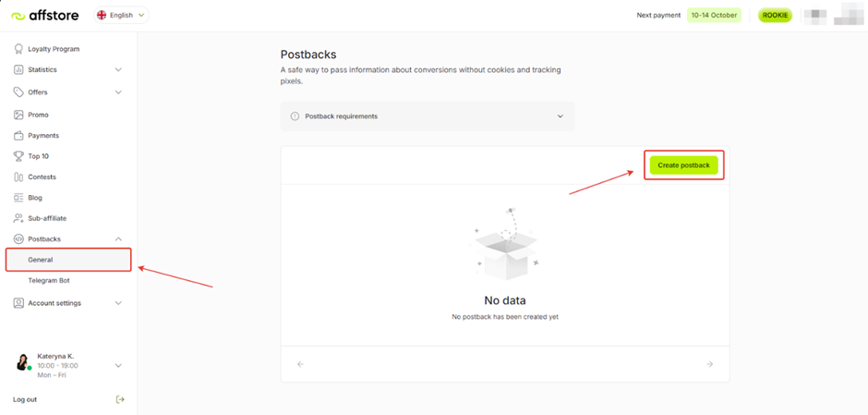Click the next page arrow

pyautogui.click(x=709, y=364)
